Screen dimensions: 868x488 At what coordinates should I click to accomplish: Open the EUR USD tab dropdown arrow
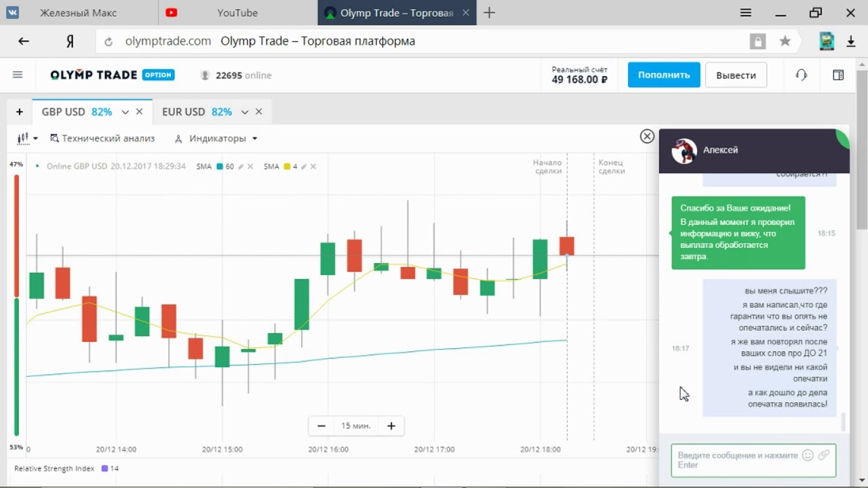point(244,112)
